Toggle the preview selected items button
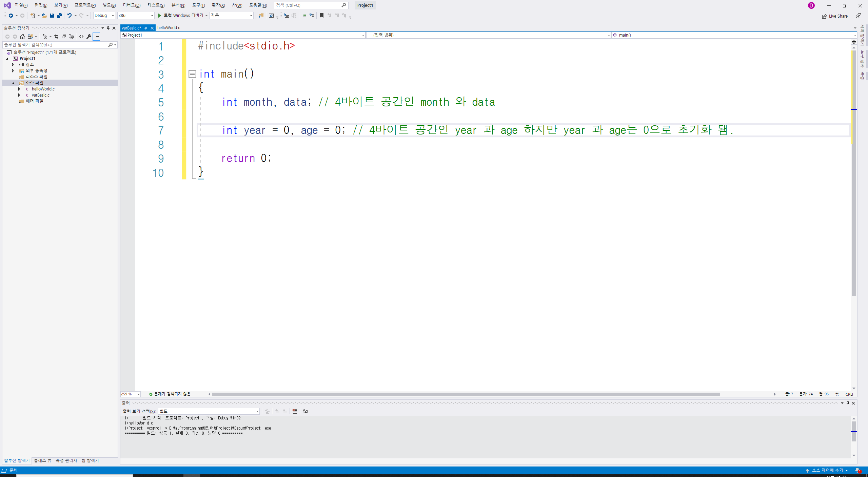 (97, 37)
